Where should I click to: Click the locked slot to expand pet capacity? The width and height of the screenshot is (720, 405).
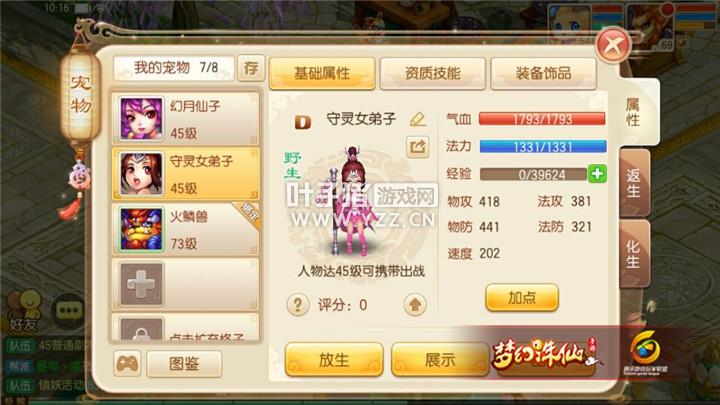[186, 328]
